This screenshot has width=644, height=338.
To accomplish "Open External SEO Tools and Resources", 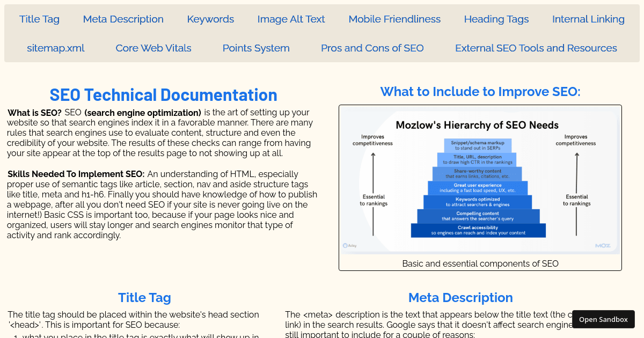I will pos(536,48).
